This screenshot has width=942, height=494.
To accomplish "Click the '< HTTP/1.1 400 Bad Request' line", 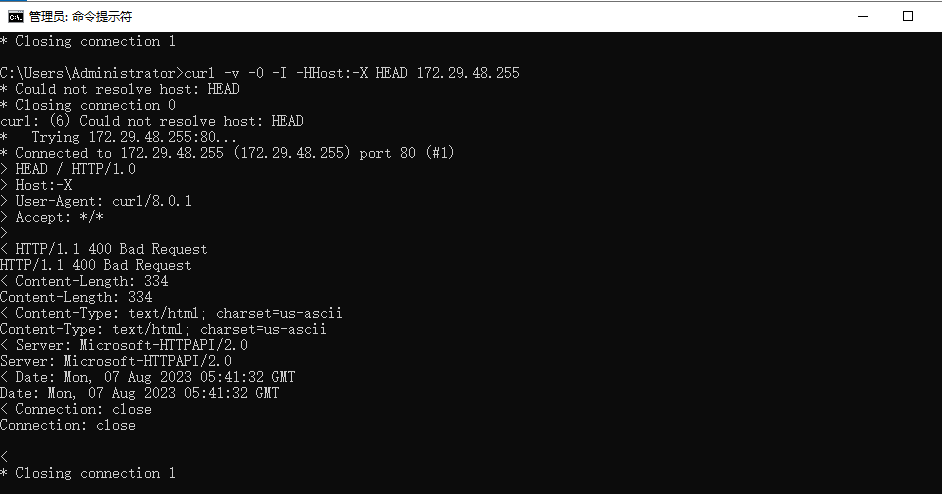I will 103,249.
